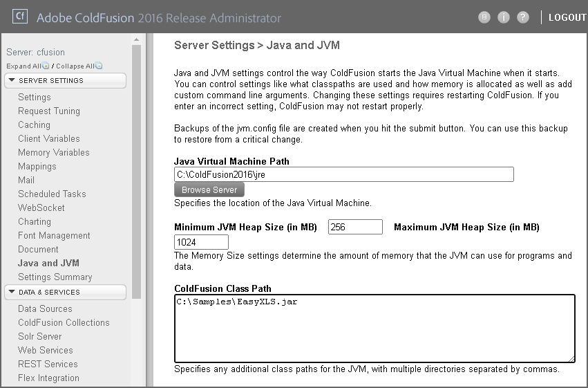Open Settings in the sidebar
588x388 pixels.
click(35, 98)
